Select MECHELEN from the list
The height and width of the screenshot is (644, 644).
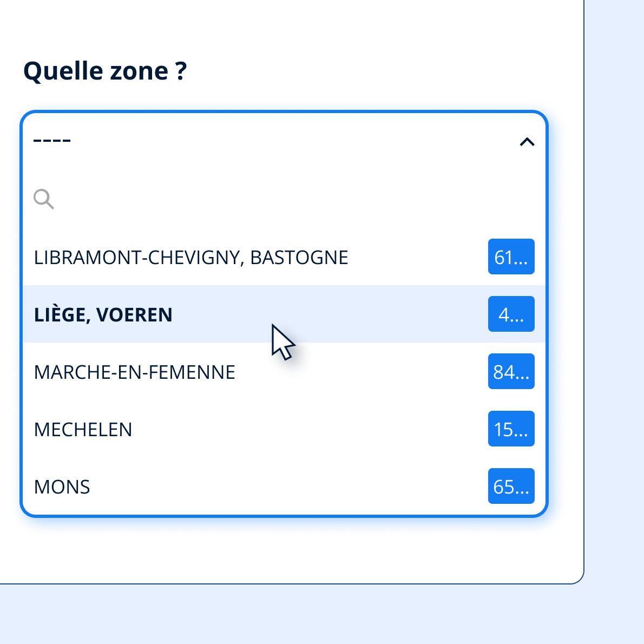click(x=83, y=429)
